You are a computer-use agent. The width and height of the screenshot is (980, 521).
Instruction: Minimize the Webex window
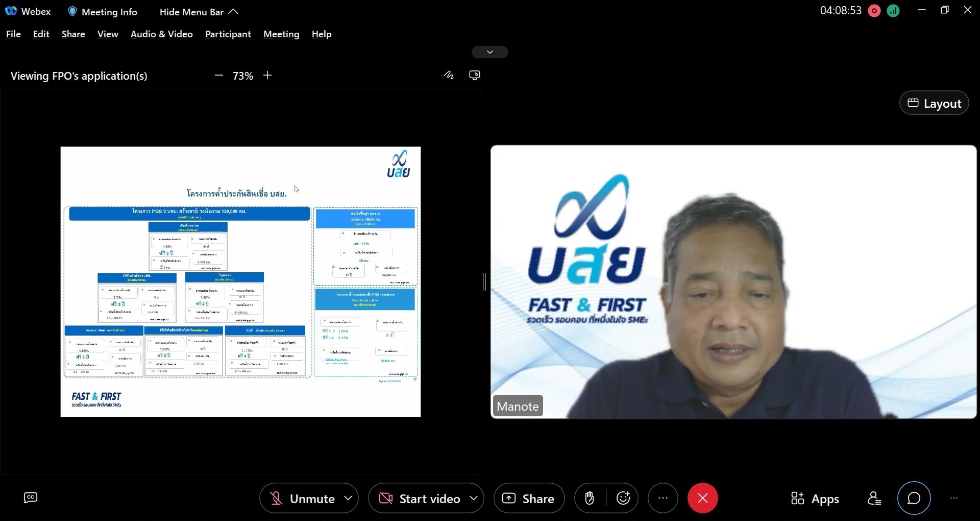pos(922,10)
